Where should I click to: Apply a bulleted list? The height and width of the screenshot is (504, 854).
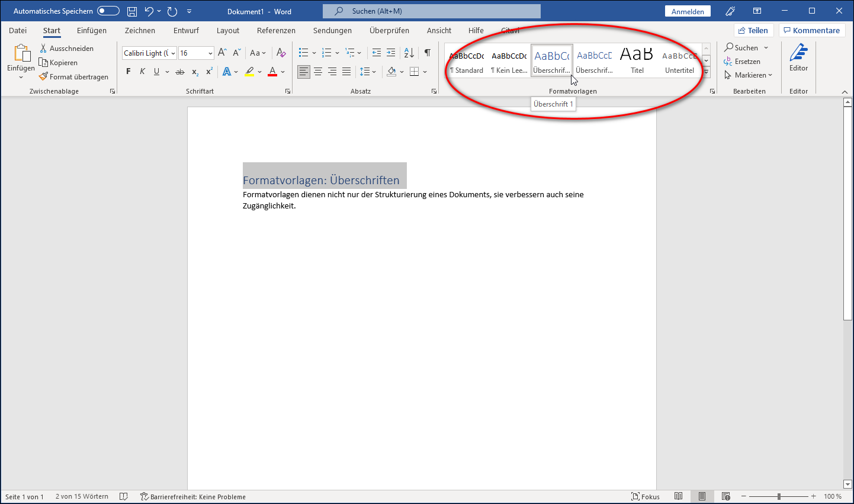tap(303, 53)
